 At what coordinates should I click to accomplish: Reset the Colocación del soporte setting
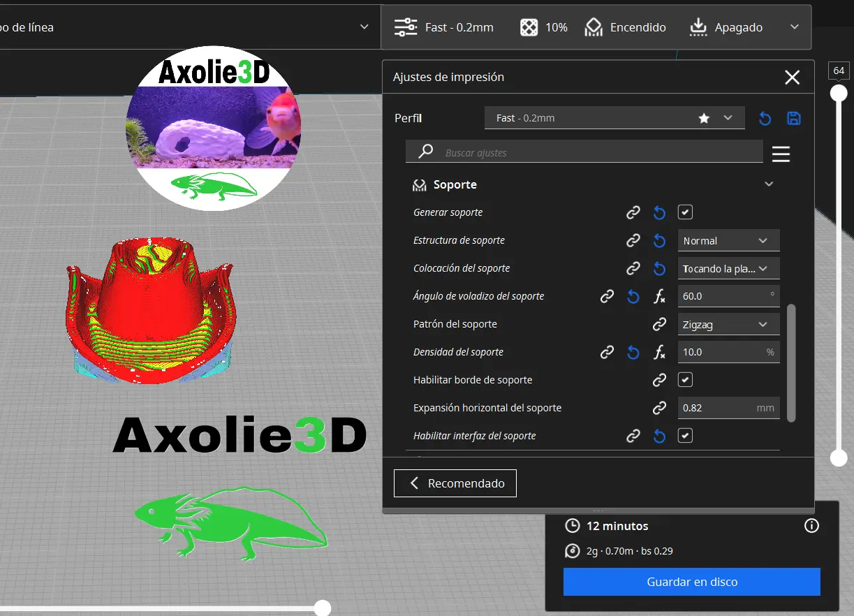(659, 268)
